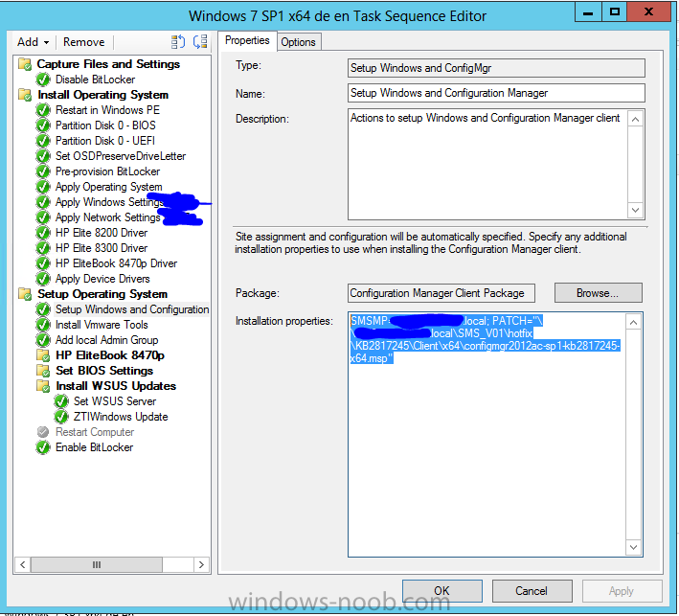Click the Cancel button
This screenshot has width=679, height=616.
tap(532, 591)
